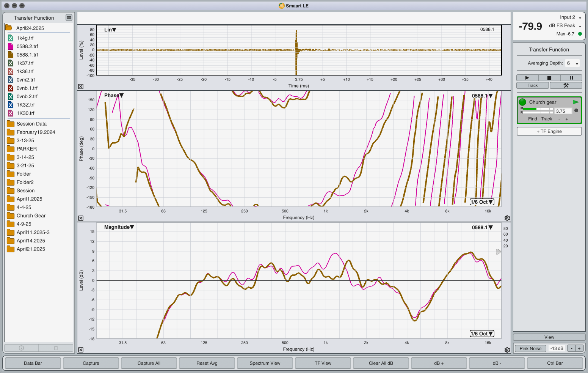Switch to TF View

click(x=323, y=363)
